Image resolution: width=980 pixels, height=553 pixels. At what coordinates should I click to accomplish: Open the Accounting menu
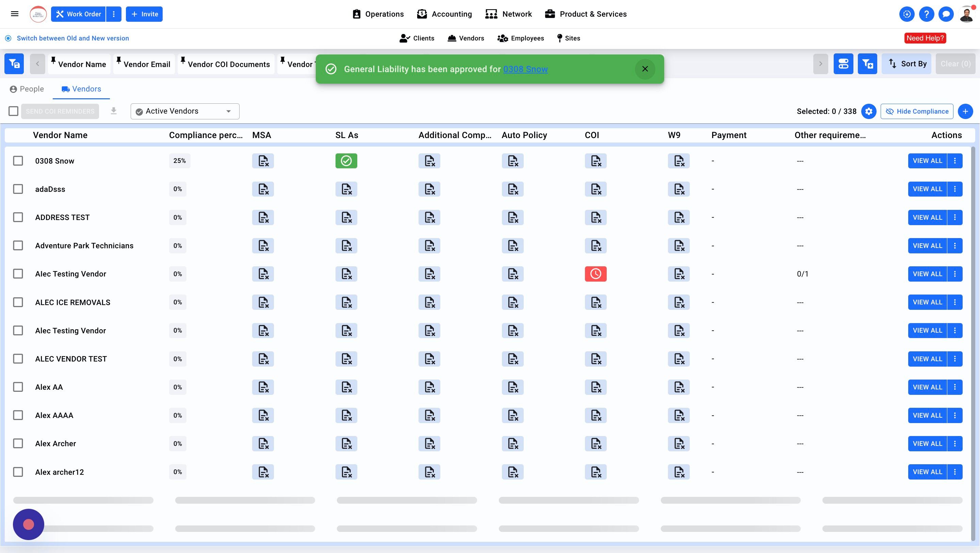(444, 14)
